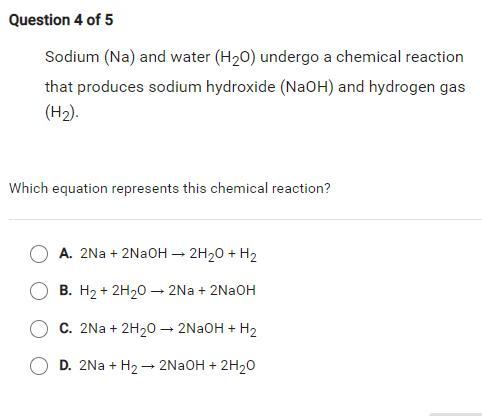Click the (NaOH) formula in the passage
The height and width of the screenshot is (416, 482).
point(307,87)
